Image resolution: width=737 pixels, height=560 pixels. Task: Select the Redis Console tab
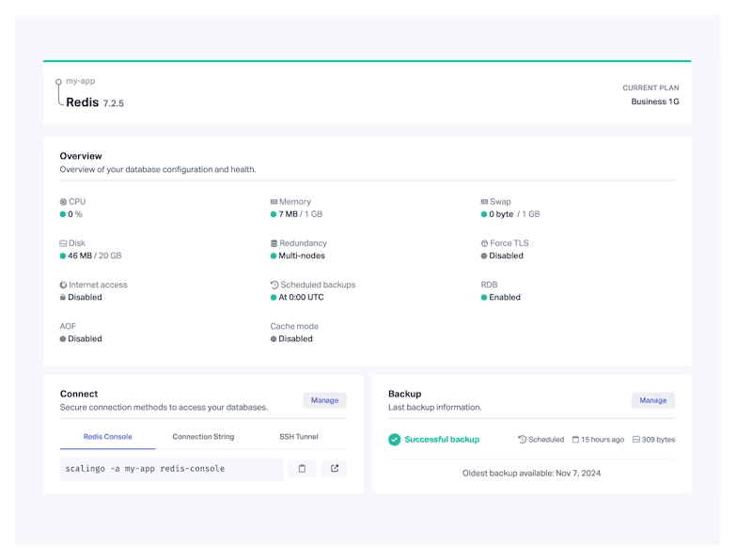point(107,437)
